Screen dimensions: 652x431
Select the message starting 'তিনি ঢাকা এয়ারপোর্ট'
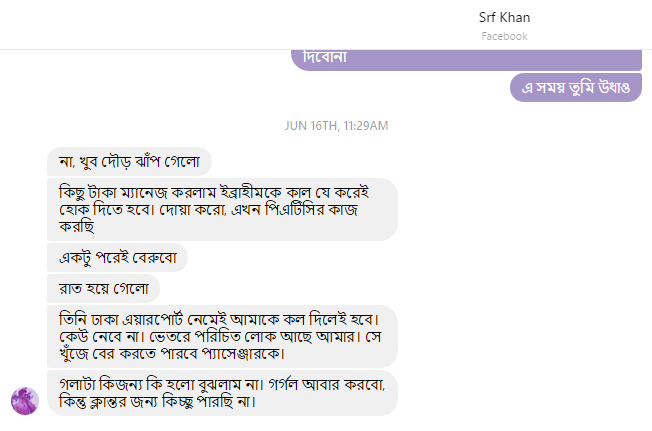click(222, 336)
